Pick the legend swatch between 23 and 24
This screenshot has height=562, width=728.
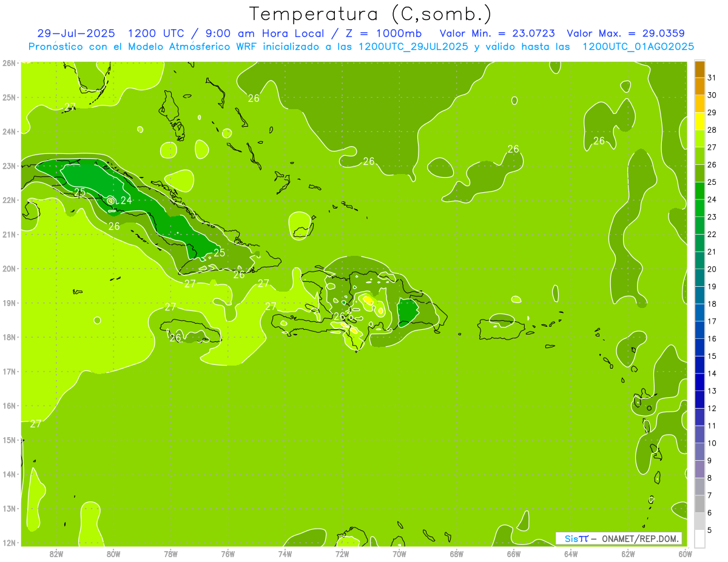[x=699, y=208]
